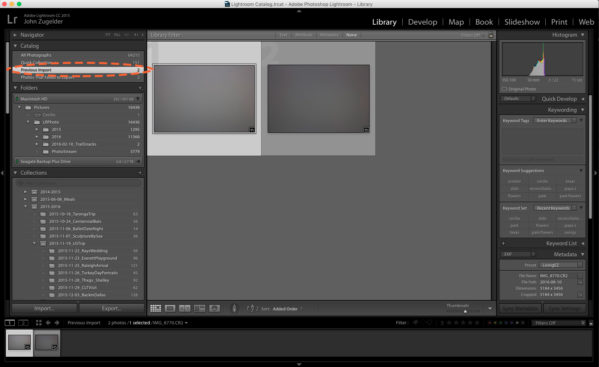Open the Slideshow module
Screen dimensions: 599x367
[x=522, y=22]
